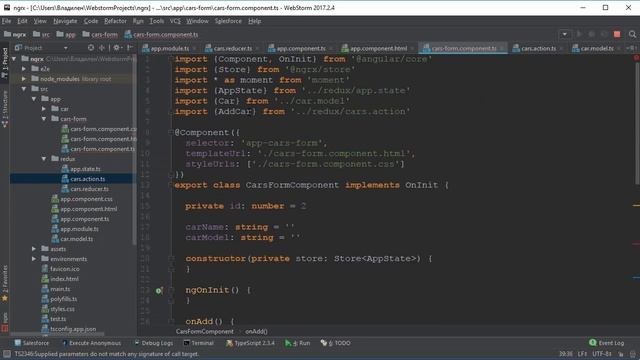640x360 pixels.
Task: Toggle tool window bars icon in status bar
Action: point(7,354)
